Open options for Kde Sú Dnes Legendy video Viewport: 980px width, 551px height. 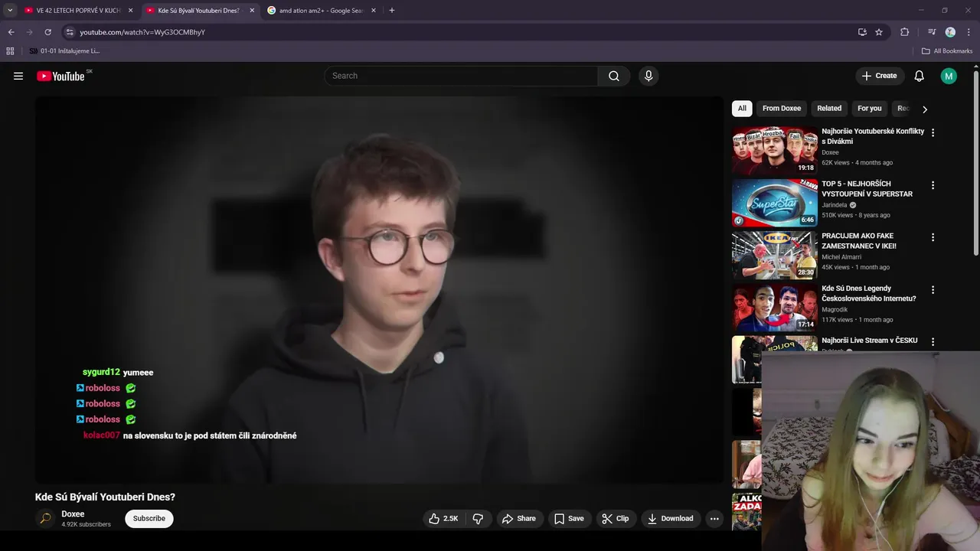coord(933,290)
